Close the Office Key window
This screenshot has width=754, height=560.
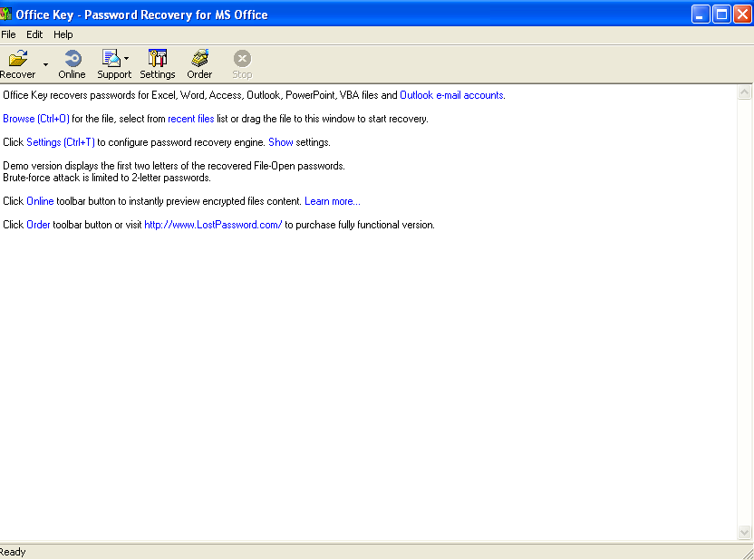[742, 14]
